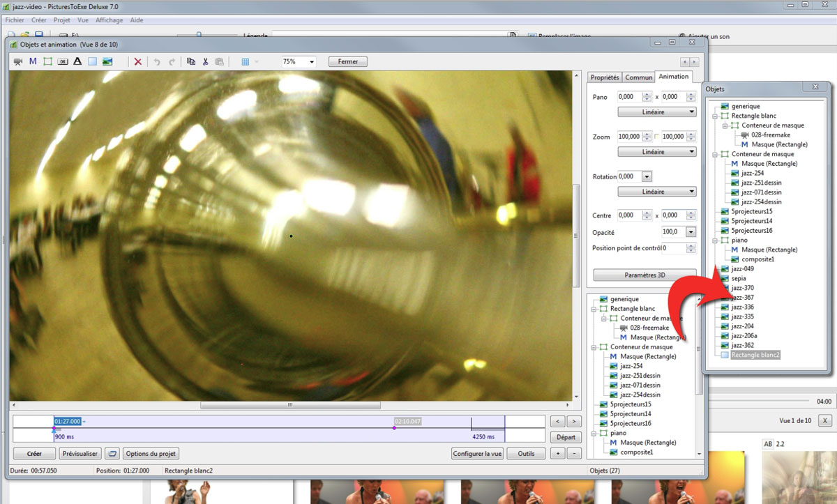The image size is (837, 504).
Task: Open the Opacité value dropdown arrow
Action: [691, 231]
